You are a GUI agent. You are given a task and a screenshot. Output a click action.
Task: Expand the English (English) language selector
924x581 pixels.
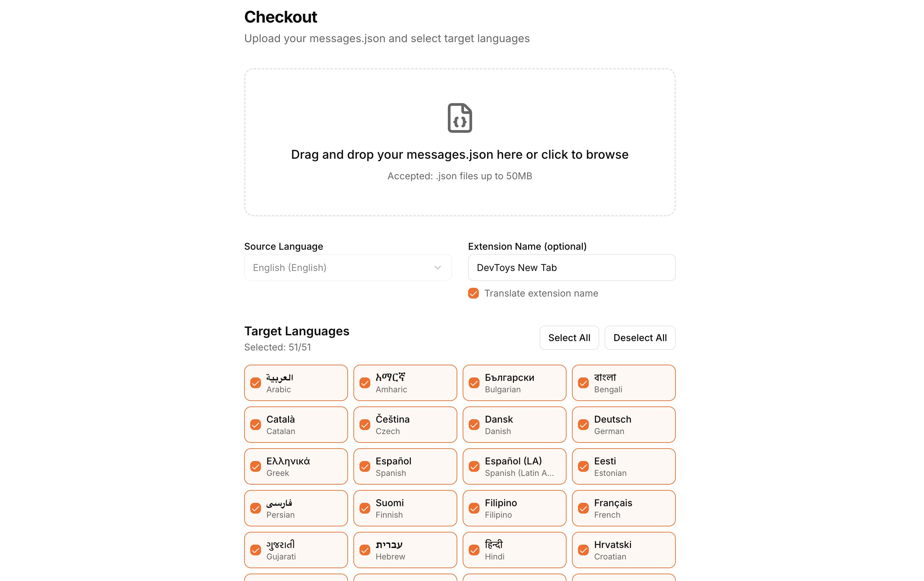click(347, 267)
